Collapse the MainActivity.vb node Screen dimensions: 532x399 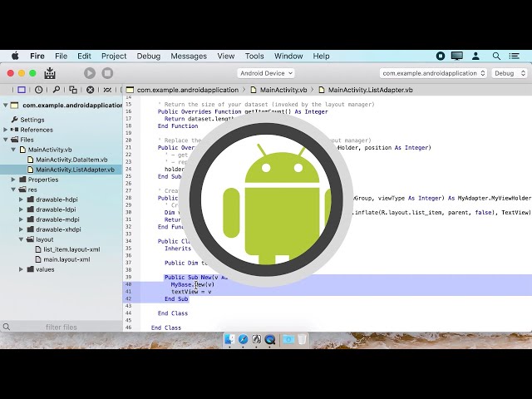[x=13, y=150]
